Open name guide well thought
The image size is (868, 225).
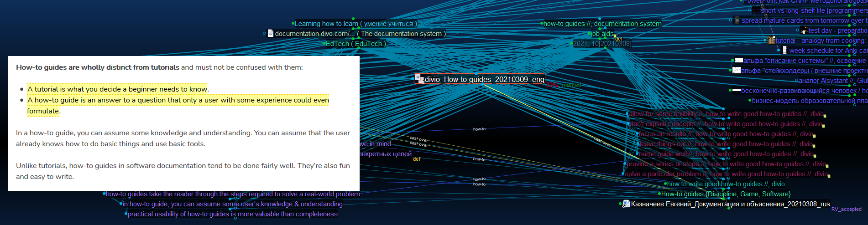(727, 154)
